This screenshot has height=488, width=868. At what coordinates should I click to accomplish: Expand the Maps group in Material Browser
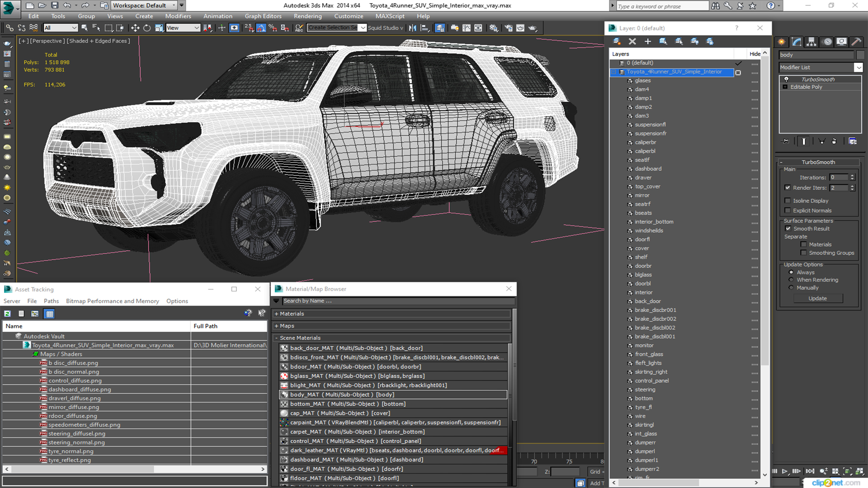(277, 326)
